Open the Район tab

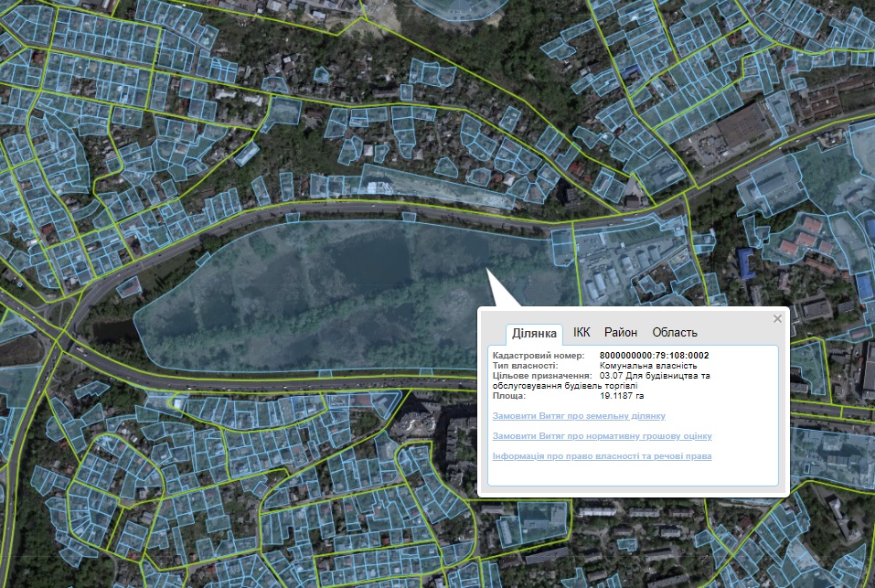click(621, 332)
